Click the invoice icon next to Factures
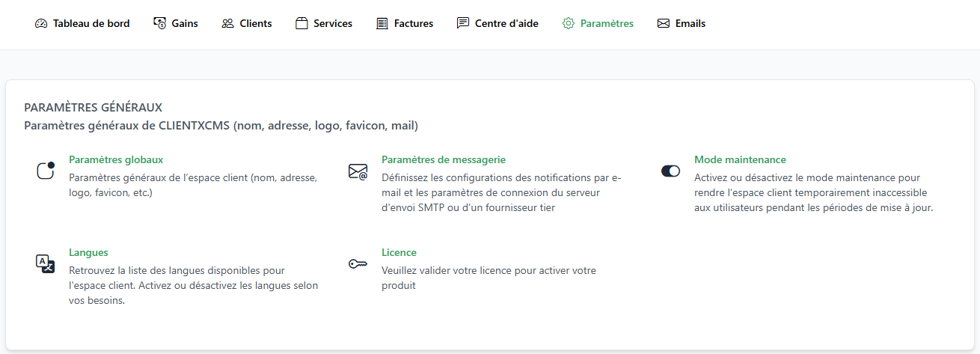The image size is (980, 354). [382, 23]
